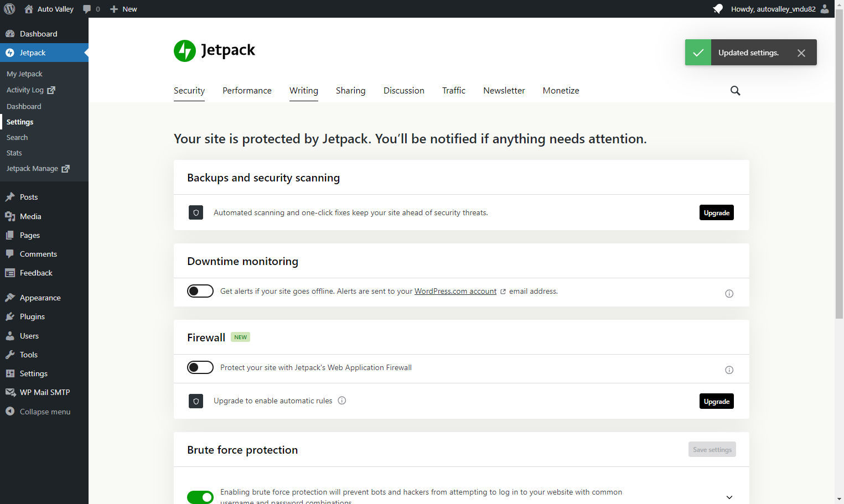The height and width of the screenshot is (504, 844).
Task: Switch to the Monetize tab
Action: (561, 91)
